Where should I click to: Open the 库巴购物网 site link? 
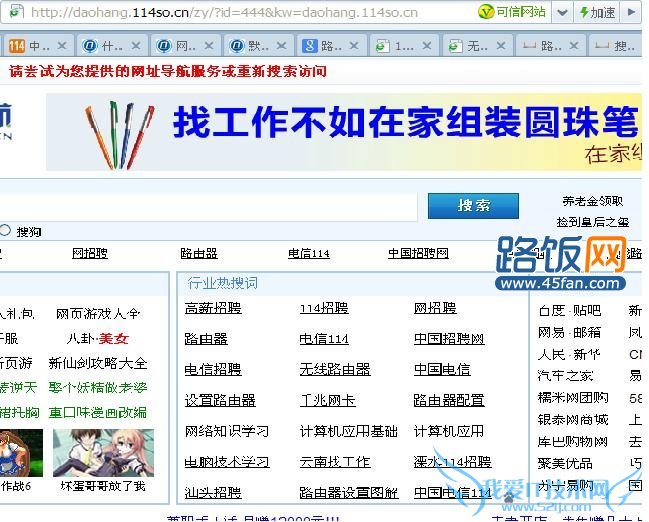pos(573,442)
